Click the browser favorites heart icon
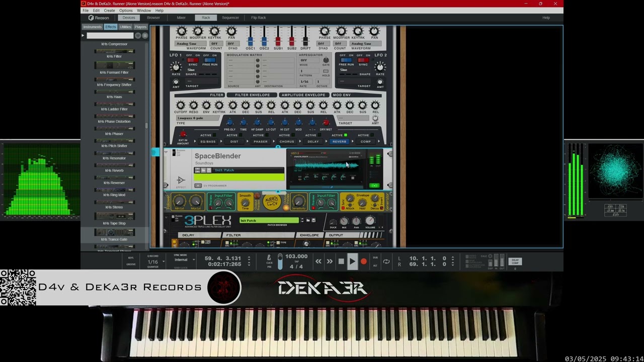 click(x=138, y=36)
